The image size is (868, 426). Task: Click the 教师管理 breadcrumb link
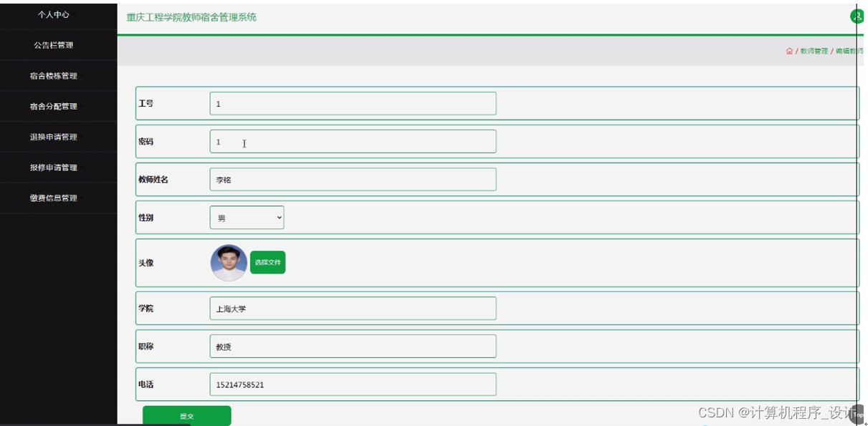814,51
